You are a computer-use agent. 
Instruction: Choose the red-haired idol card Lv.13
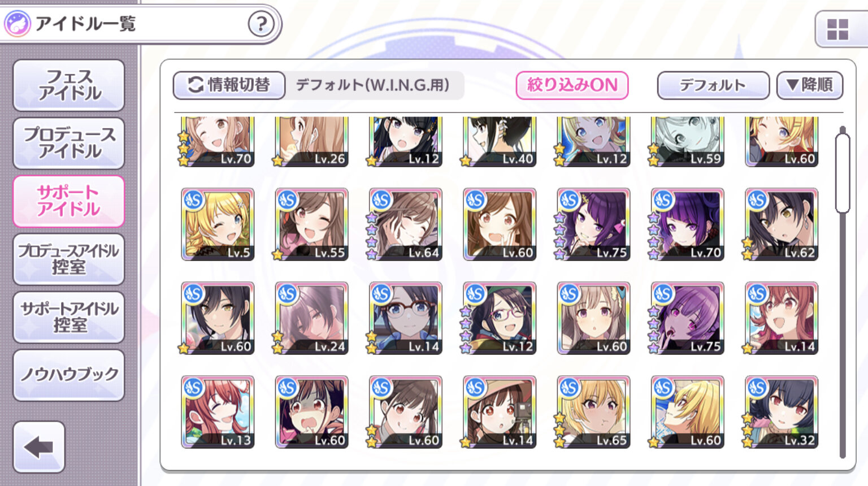coord(218,412)
